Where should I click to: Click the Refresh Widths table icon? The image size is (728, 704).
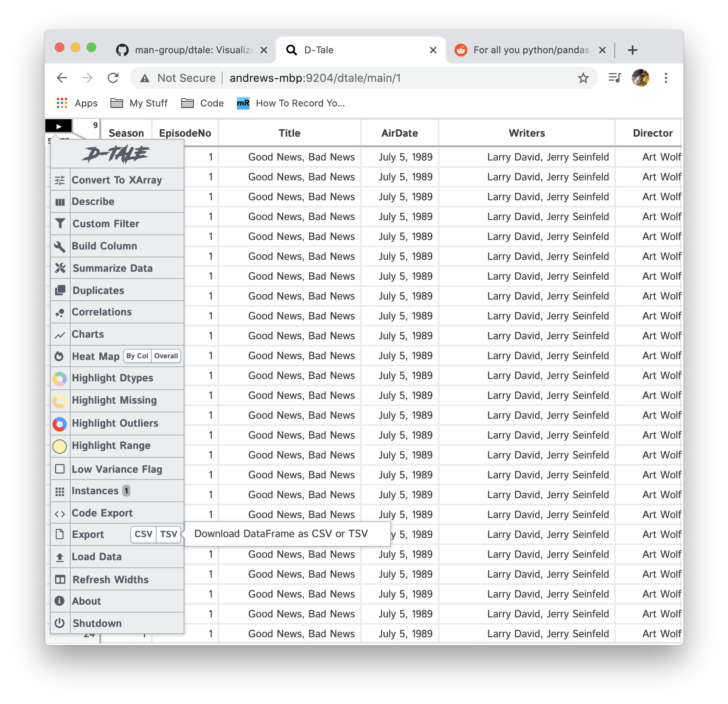tap(60, 580)
